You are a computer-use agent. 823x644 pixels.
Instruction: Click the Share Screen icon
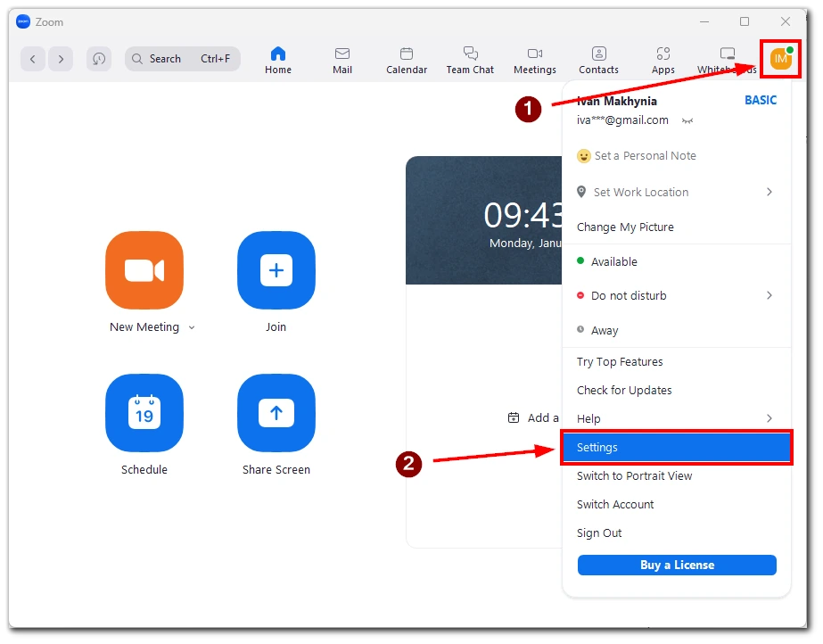(276, 413)
